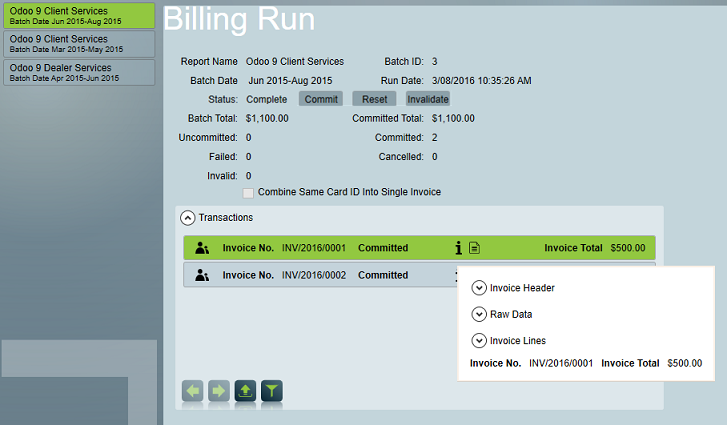Click the customer icon on invoice INV/2016/0002 row

pyautogui.click(x=202, y=275)
